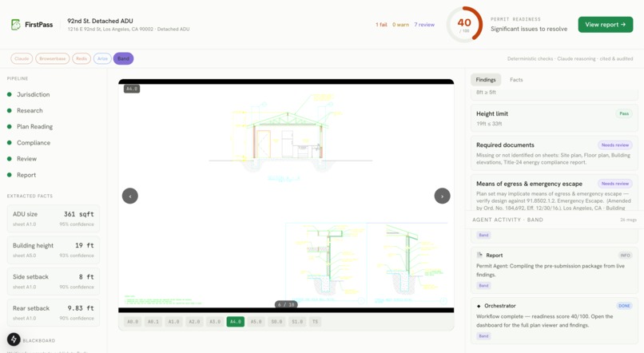Click the project address line '1216 E 92nd St'
644x353 pixels.
pos(128,29)
